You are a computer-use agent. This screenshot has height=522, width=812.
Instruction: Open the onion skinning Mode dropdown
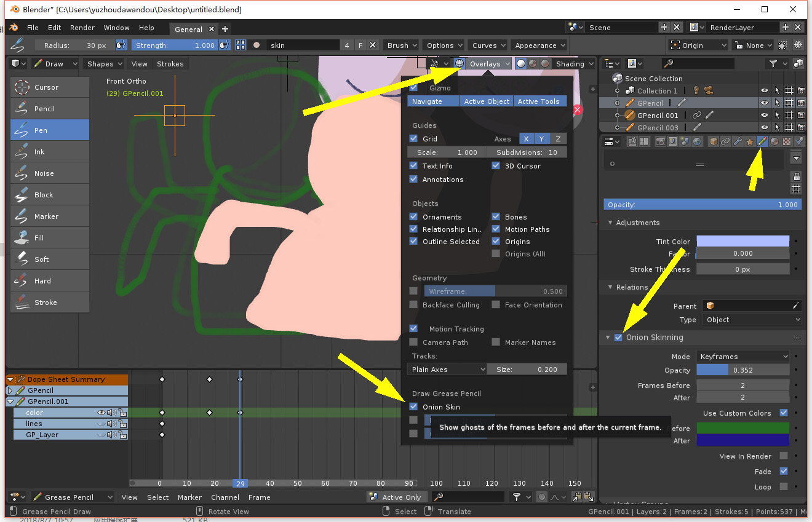click(743, 356)
